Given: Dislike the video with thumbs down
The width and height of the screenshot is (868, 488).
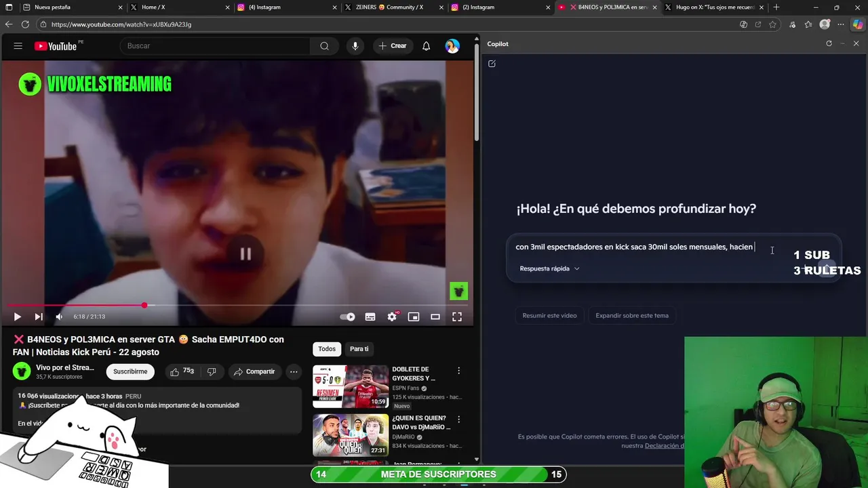Looking at the screenshot, I should click(x=212, y=371).
